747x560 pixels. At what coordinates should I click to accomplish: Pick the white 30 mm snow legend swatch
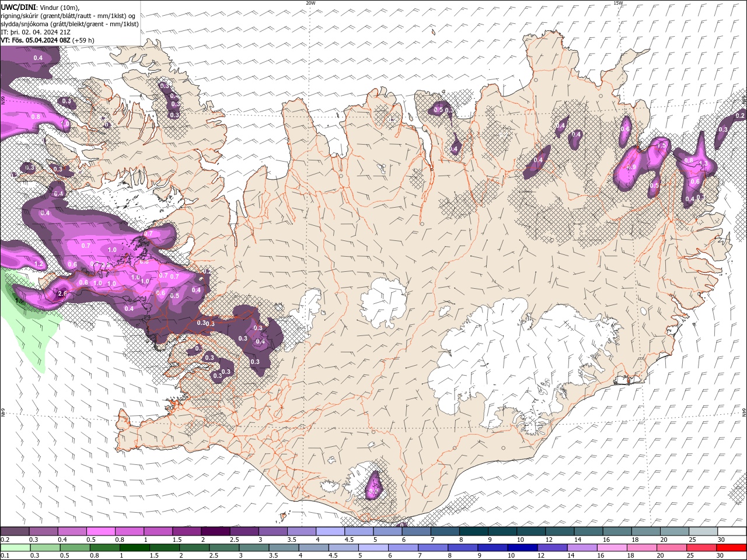(732, 531)
